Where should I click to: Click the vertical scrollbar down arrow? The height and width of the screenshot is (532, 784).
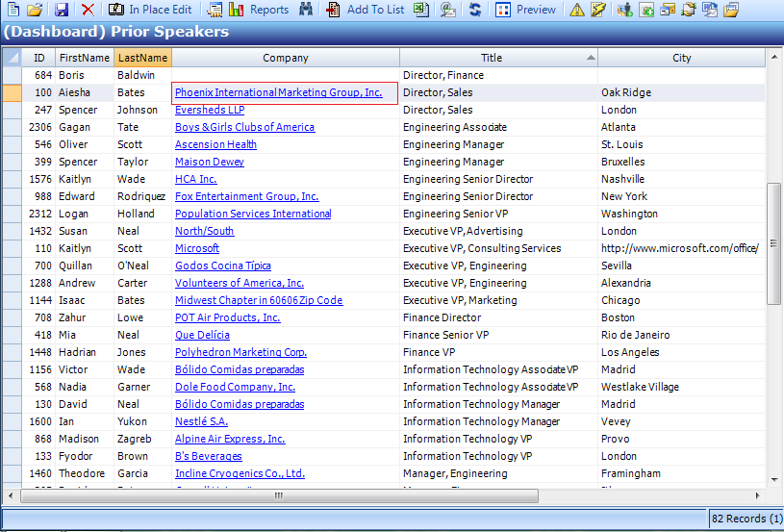(x=774, y=480)
